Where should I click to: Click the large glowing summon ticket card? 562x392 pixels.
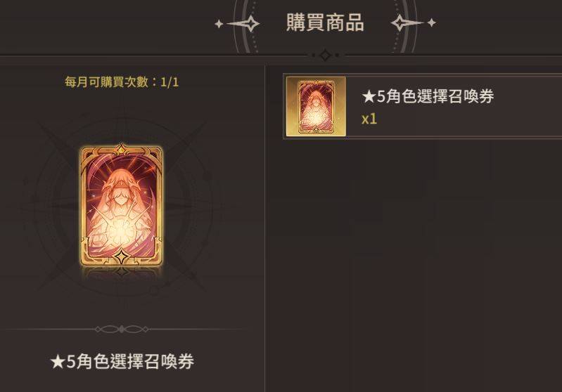(x=122, y=206)
